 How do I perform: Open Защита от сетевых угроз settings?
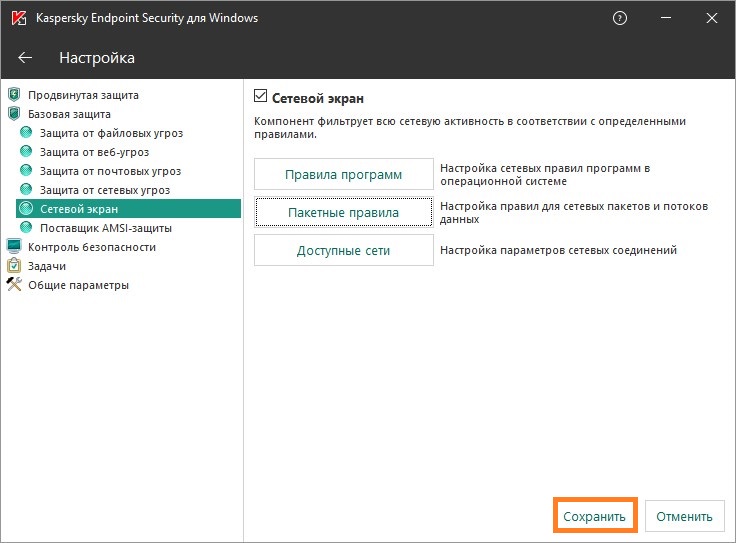tap(104, 190)
